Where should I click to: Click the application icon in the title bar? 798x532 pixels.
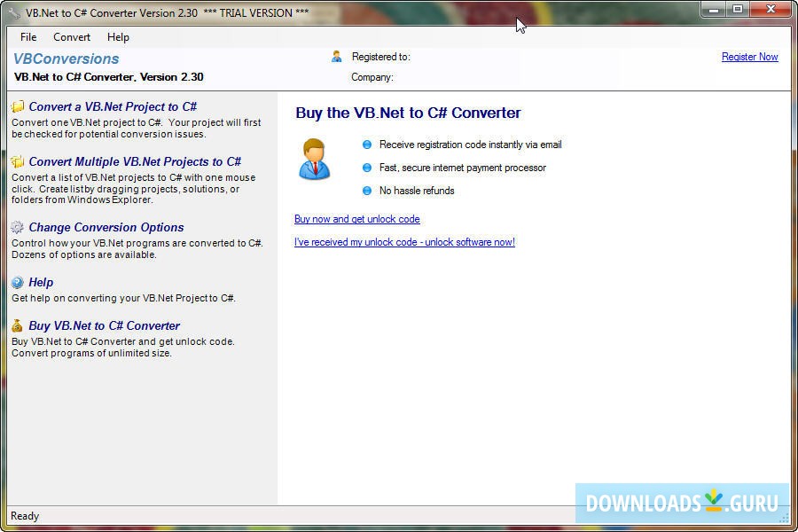[14, 12]
